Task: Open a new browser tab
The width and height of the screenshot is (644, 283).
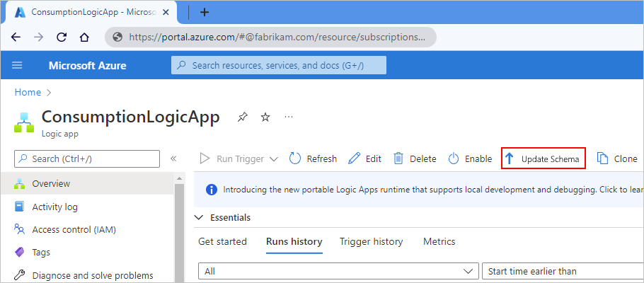Action: (205, 12)
